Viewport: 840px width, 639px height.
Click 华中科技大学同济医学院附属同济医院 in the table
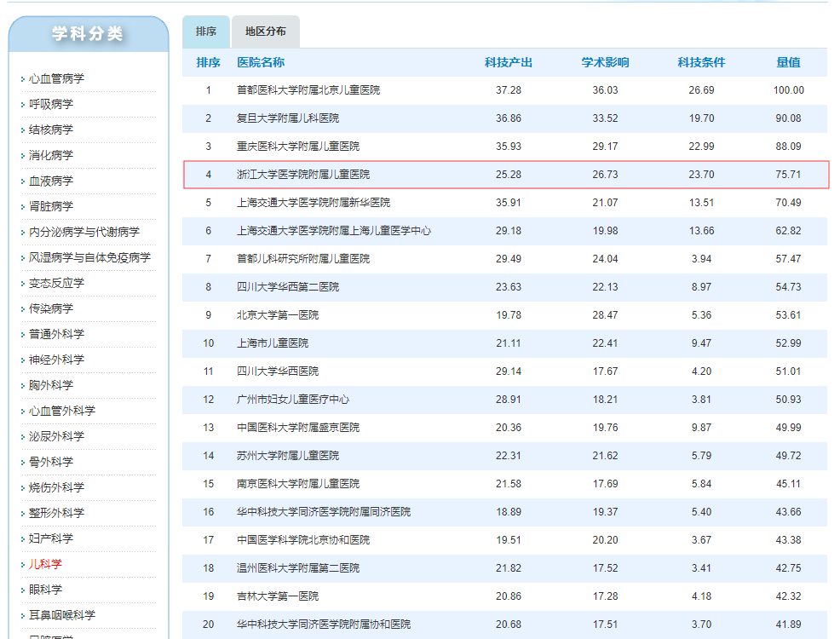pyautogui.click(x=324, y=512)
